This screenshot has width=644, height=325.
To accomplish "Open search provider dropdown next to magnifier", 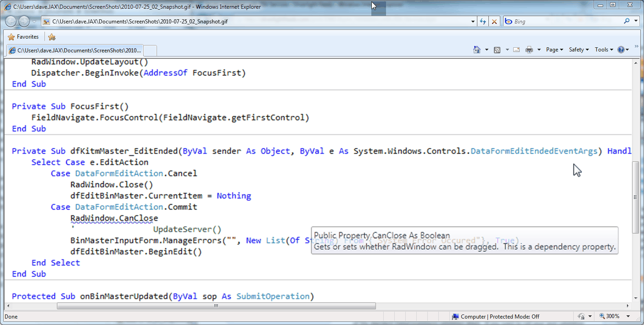I will [636, 21].
